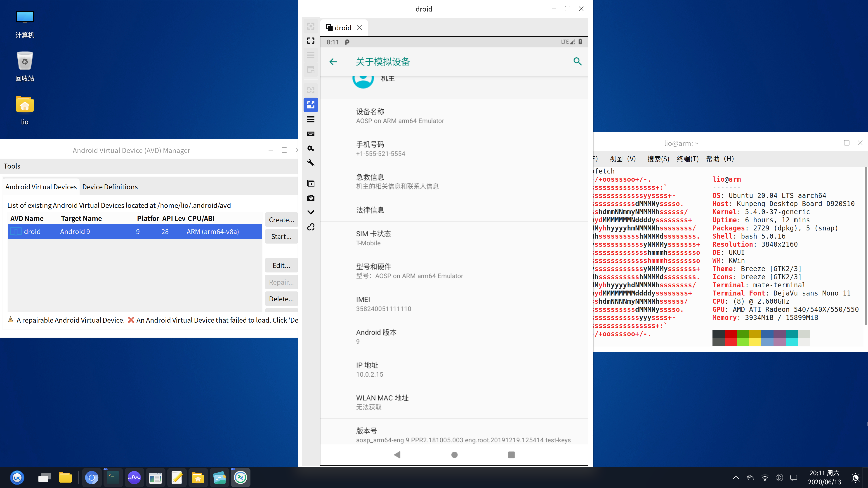Click the wrench tools icon
The width and height of the screenshot is (868, 488).
click(311, 163)
